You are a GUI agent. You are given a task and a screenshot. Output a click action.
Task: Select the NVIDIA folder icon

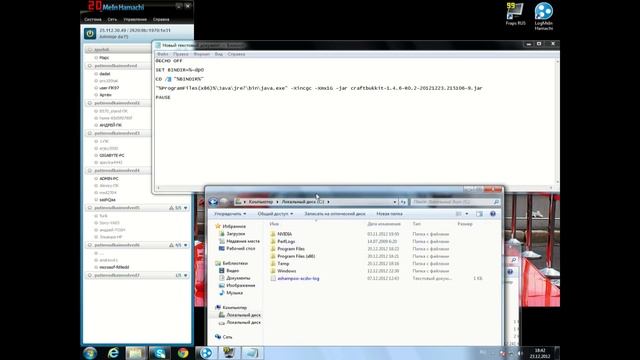coord(273,234)
